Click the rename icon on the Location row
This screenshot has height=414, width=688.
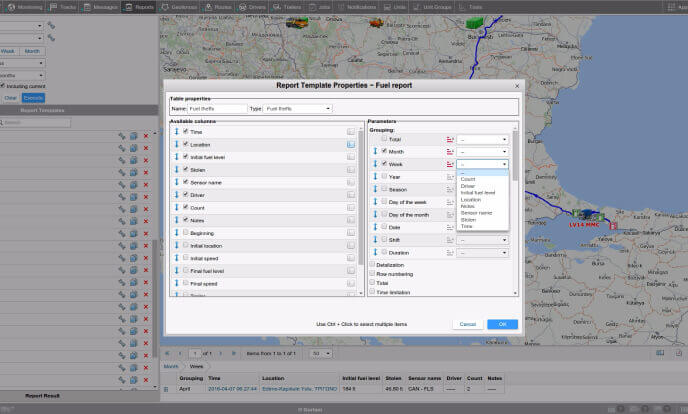coord(351,144)
